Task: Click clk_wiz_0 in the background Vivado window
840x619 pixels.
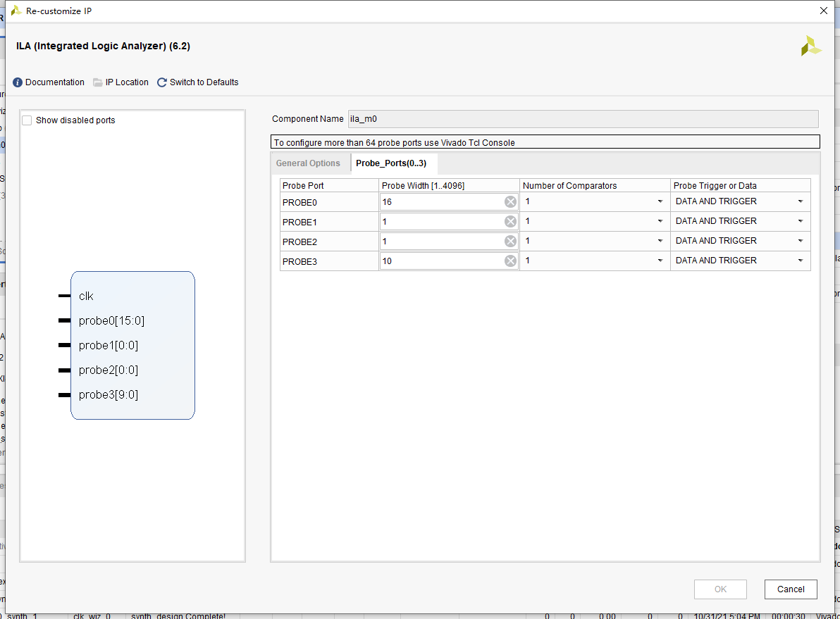Action: tap(92, 616)
